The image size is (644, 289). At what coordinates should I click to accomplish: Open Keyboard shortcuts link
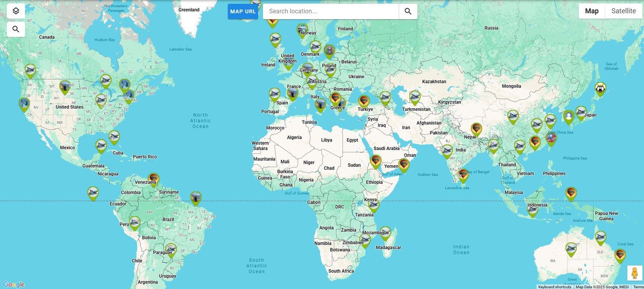point(555,287)
